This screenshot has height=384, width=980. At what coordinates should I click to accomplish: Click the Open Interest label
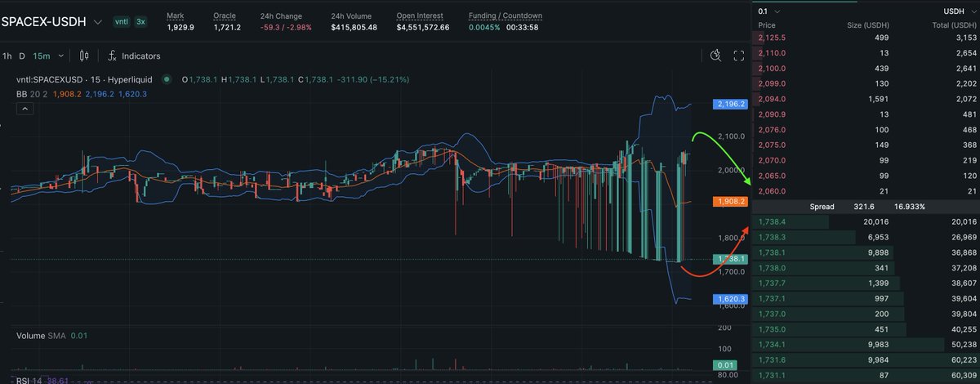click(x=419, y=16)
